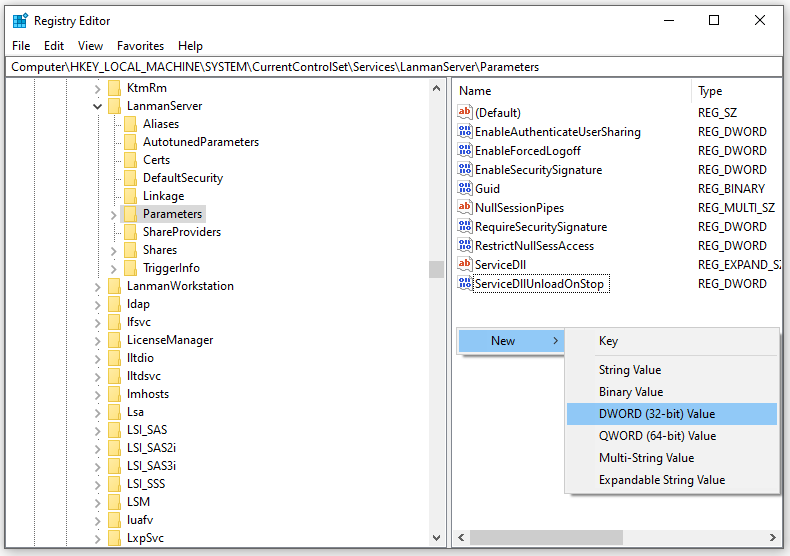Expand the Parameters subkey arrow

113,215
